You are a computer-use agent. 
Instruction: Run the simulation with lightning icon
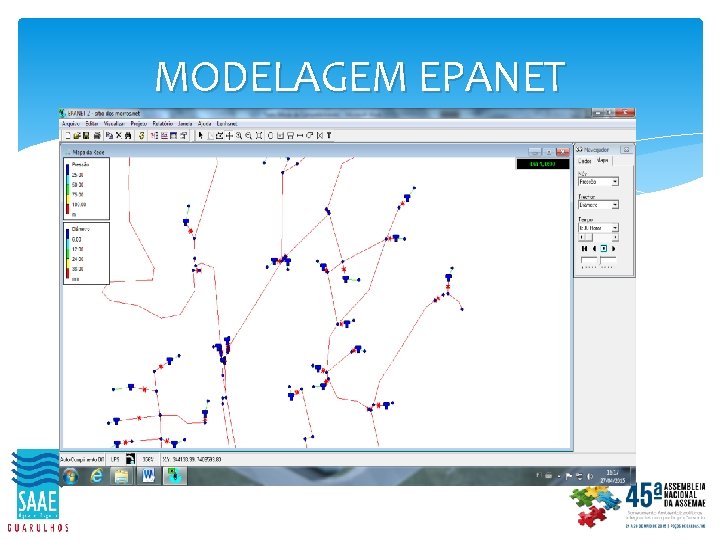click(141, 135)
